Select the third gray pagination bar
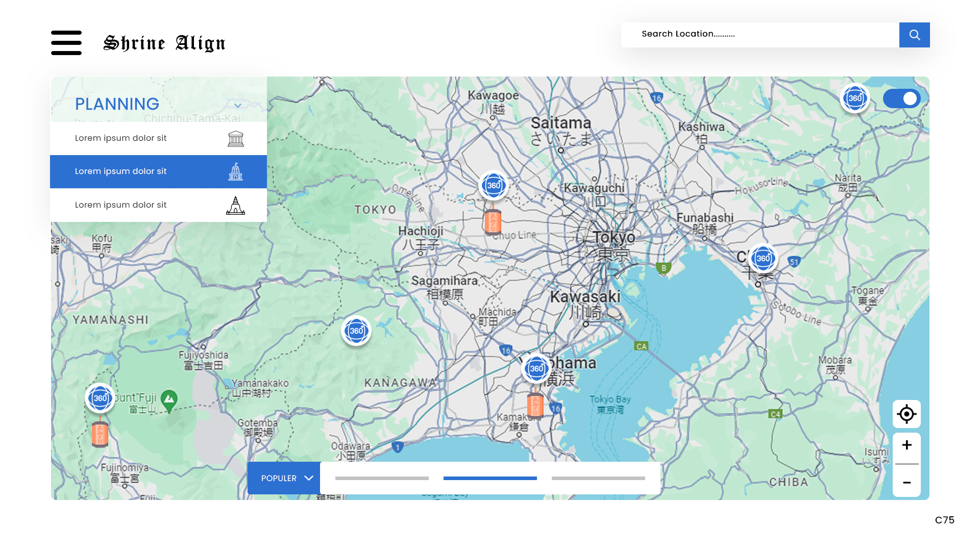980x551 pixels. tap(598, 478)
